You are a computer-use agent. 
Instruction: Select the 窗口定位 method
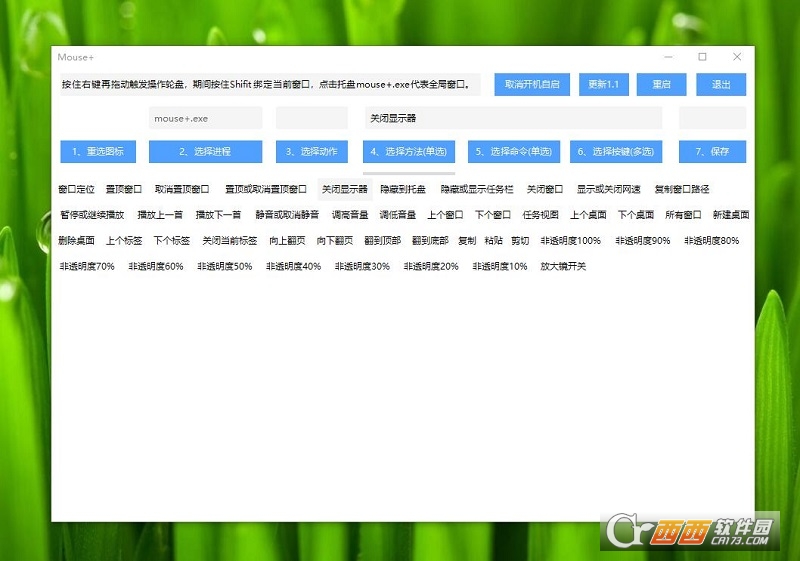coord(77,189)
